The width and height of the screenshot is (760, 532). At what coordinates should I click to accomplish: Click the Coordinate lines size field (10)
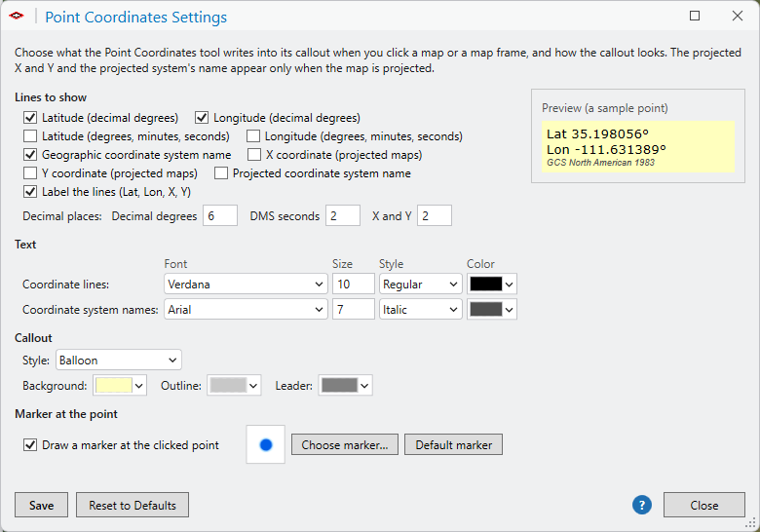[354, 284]
